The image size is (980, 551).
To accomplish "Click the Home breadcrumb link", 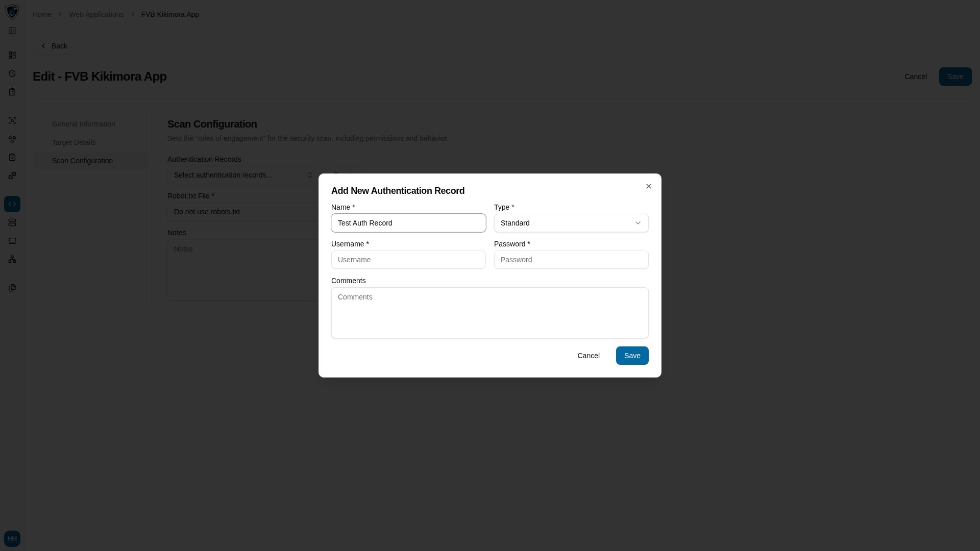I will click(42, 14).
